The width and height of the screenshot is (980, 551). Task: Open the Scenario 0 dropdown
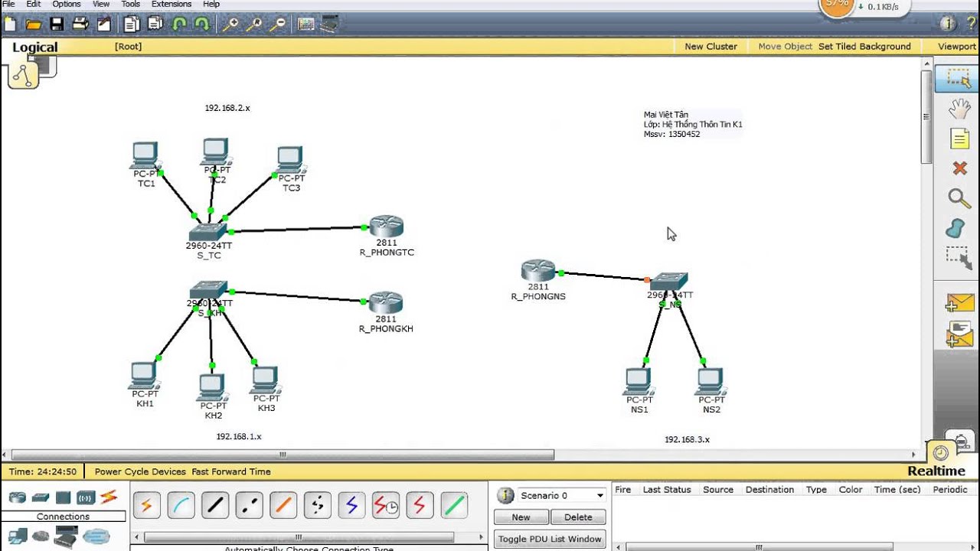coord(562,495)
